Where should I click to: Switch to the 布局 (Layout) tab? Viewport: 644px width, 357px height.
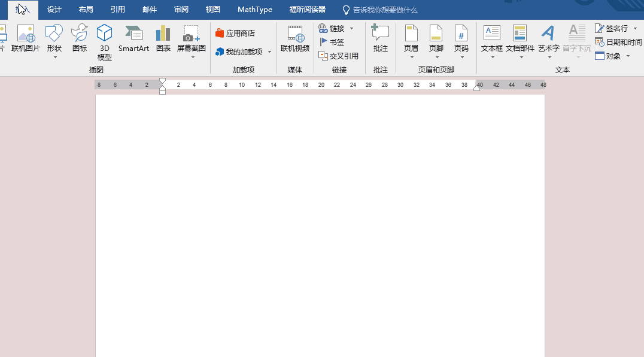(86, 10)
